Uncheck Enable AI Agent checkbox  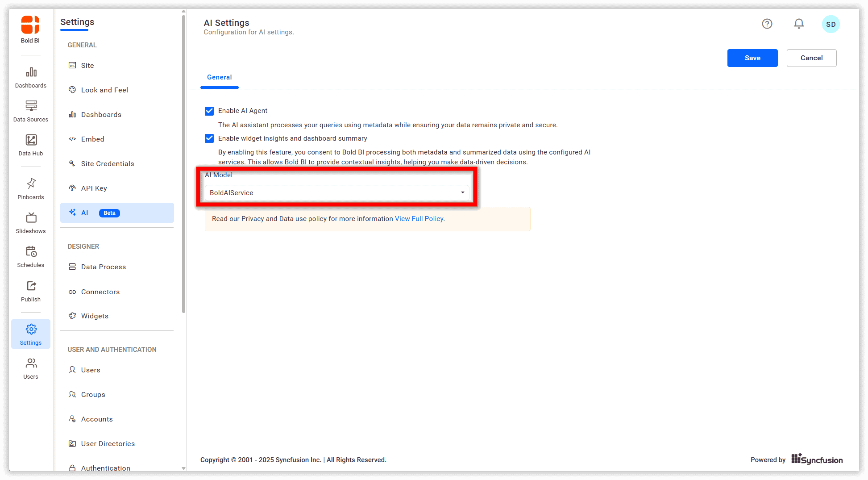[209, 111]
